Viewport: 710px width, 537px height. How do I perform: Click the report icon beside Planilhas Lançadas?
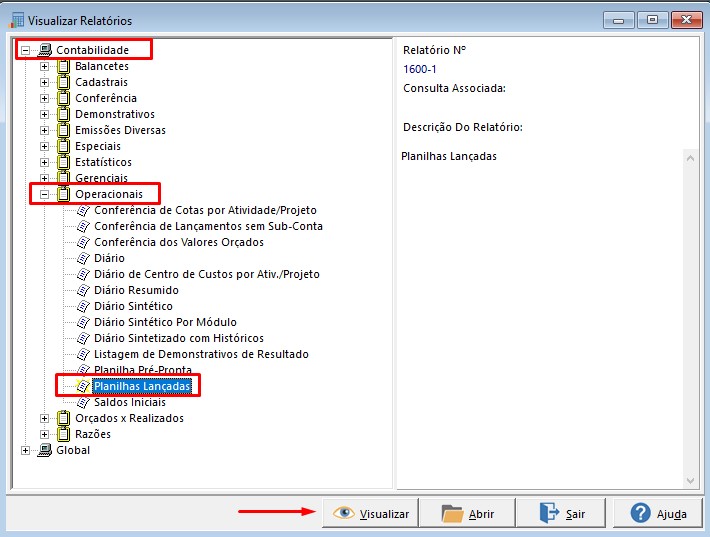(x=83, y=386)
